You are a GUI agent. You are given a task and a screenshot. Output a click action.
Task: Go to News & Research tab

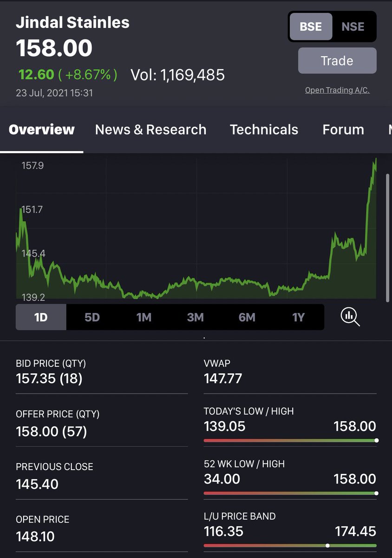tap(150, 129)
